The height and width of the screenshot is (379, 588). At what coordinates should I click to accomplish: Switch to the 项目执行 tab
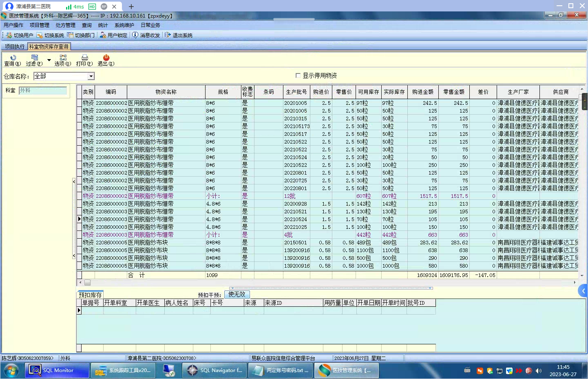15,47
